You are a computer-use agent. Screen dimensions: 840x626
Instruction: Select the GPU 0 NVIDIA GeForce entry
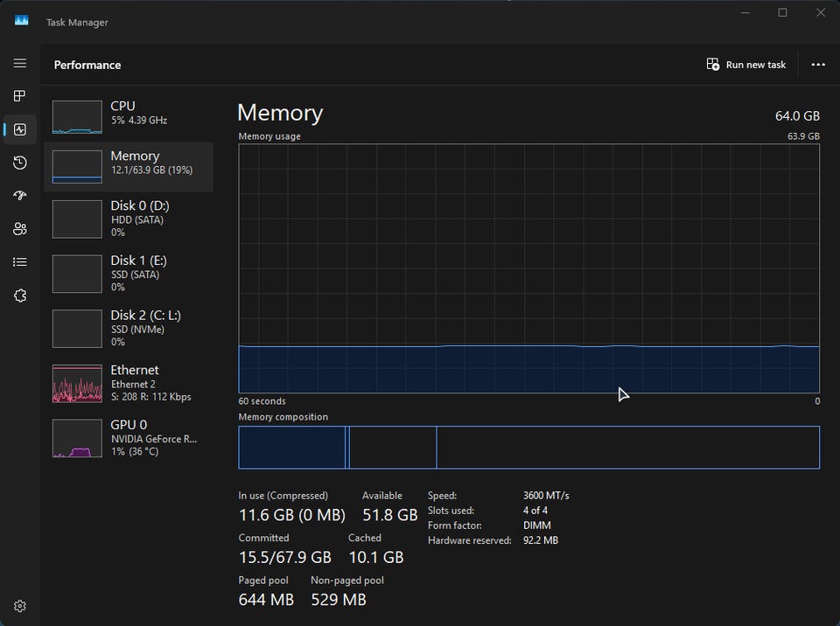(x=129, y=438)
